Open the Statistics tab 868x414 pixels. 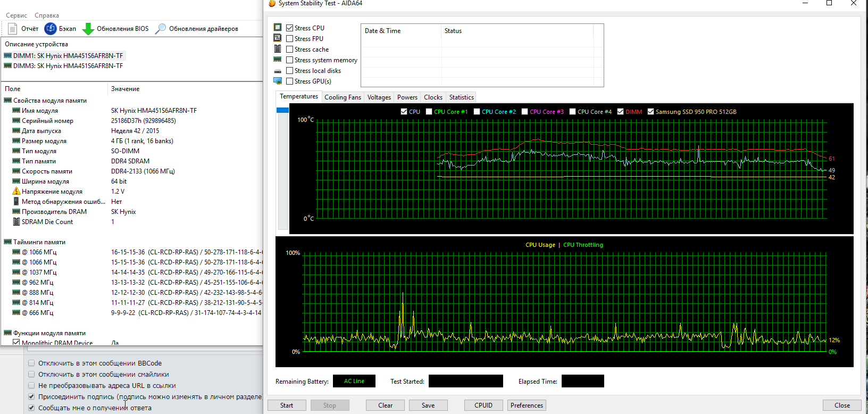(461, 97)
